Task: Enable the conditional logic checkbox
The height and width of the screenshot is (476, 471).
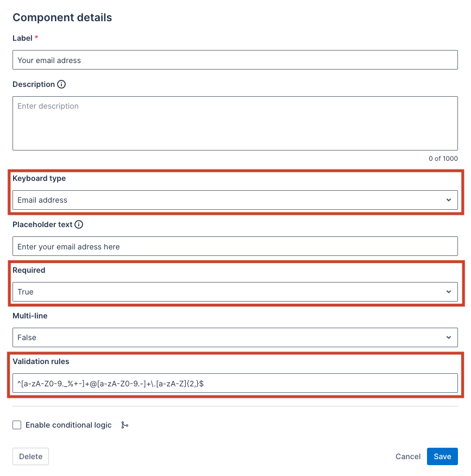Action: point(17,425)
